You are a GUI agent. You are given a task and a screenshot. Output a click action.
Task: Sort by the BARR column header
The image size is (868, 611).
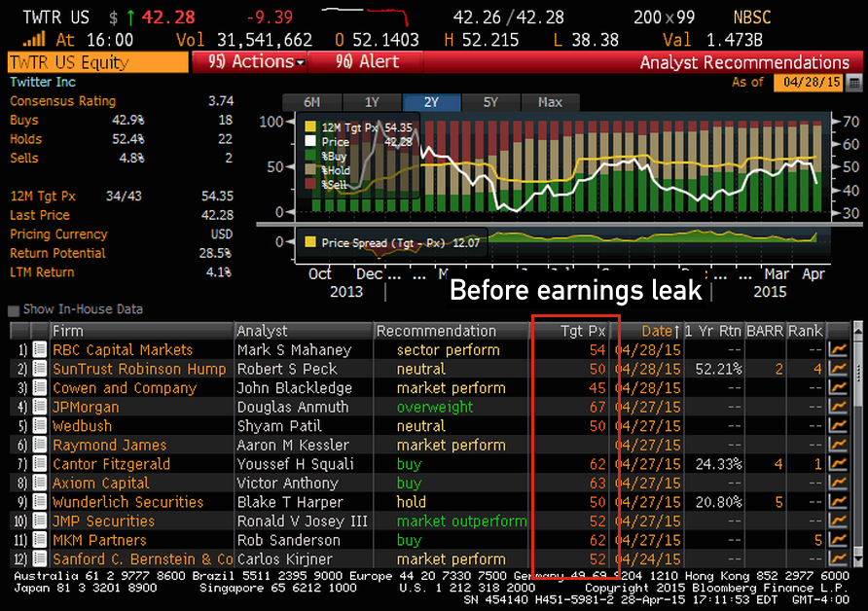765,331
